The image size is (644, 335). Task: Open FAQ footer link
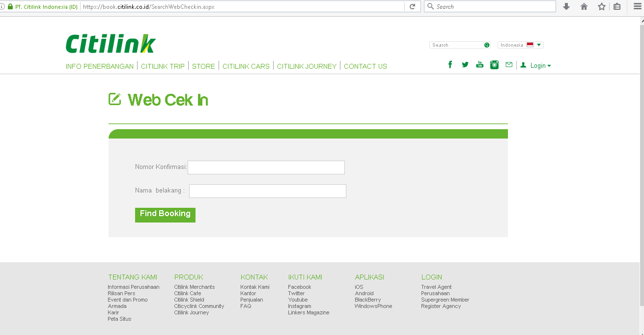coord(246,306)
